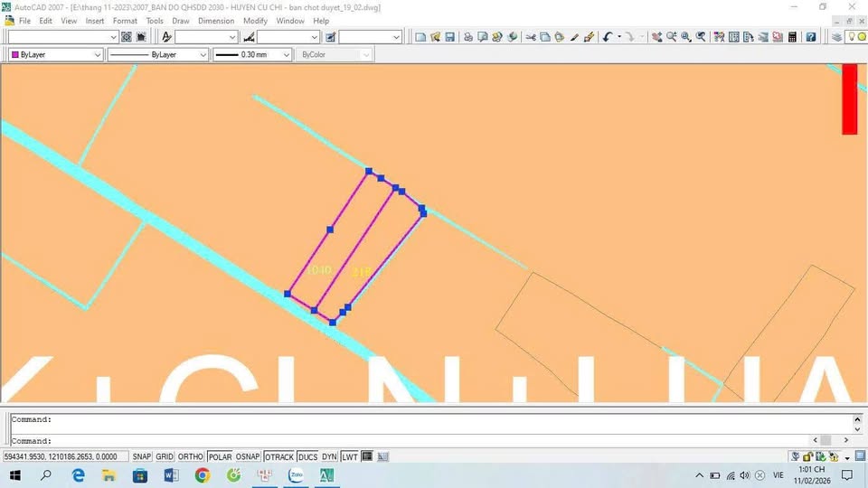Open the Layer Properties Manager icon
The image size is (868, 488).
(x=836, y=37)
